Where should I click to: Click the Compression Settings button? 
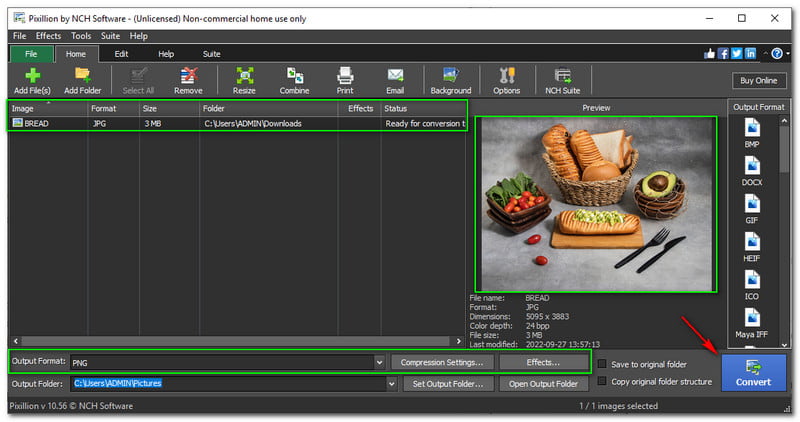[441, 362]
